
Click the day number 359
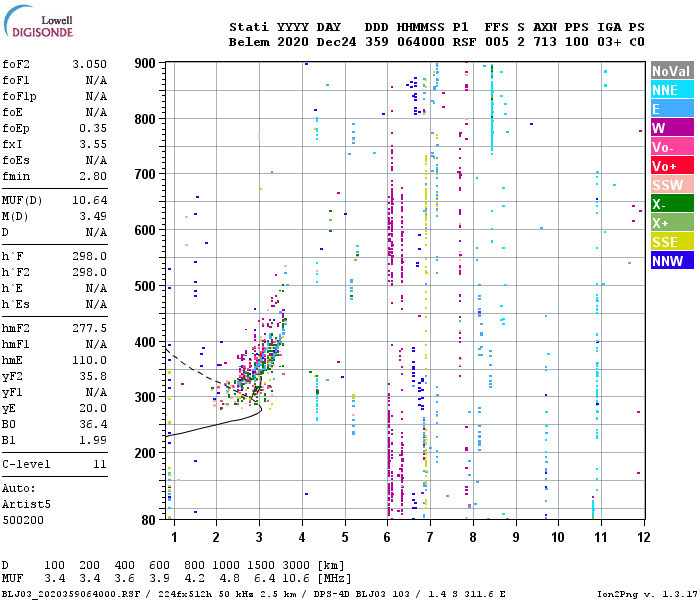click(x=376, y=42)
